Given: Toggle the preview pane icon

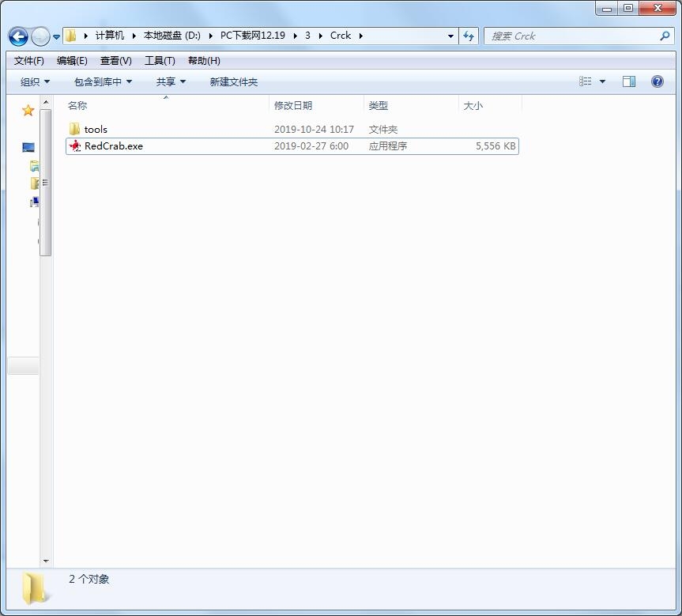Looking at the screenshot, I should coord(629,81).
